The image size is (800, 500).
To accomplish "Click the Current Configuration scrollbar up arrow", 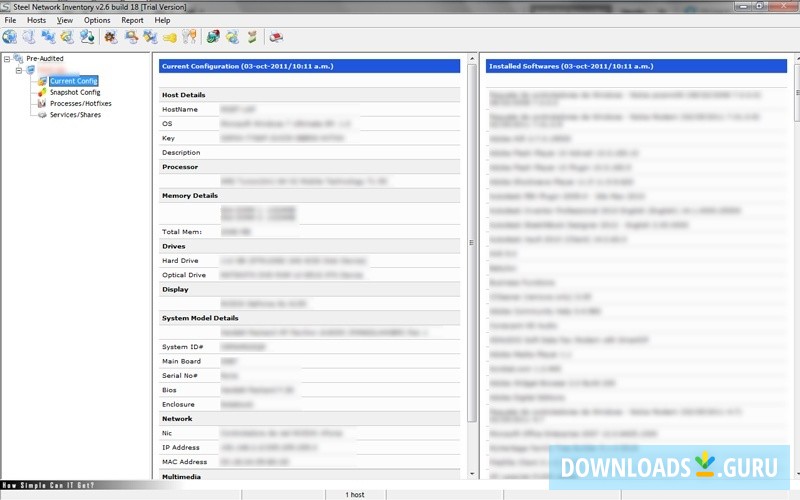I will 472,59.
